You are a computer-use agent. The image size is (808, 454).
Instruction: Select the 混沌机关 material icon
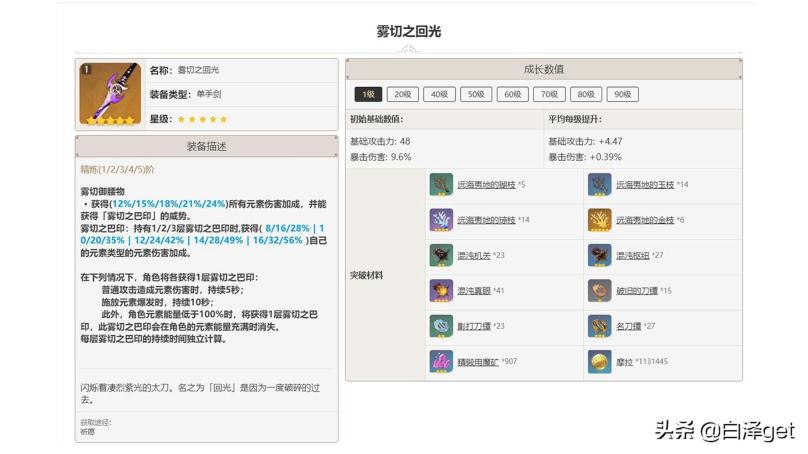coord(441,255)
